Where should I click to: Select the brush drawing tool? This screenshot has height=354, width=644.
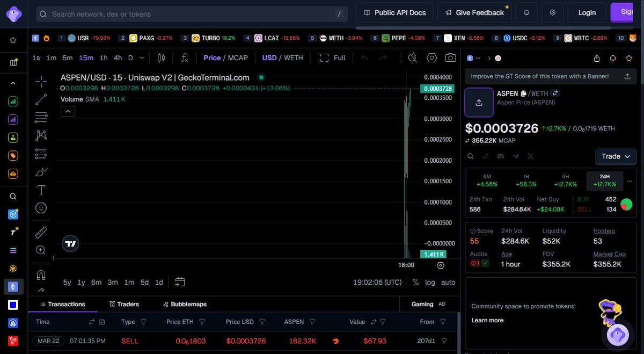(41, 172)
